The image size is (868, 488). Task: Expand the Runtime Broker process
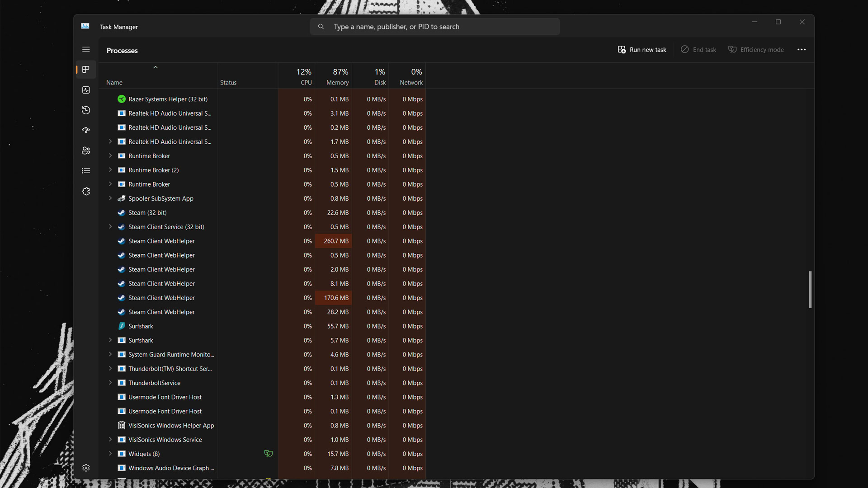pos(110,155)
